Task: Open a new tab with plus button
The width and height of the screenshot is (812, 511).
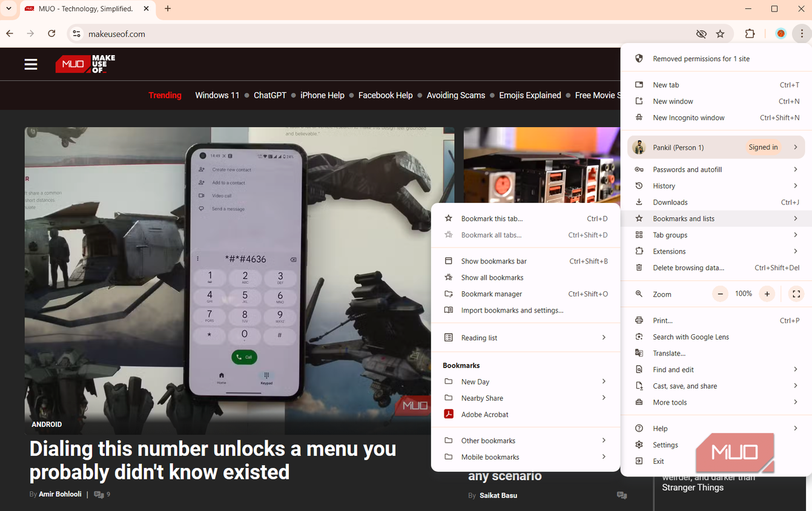Action: (168, 9)
